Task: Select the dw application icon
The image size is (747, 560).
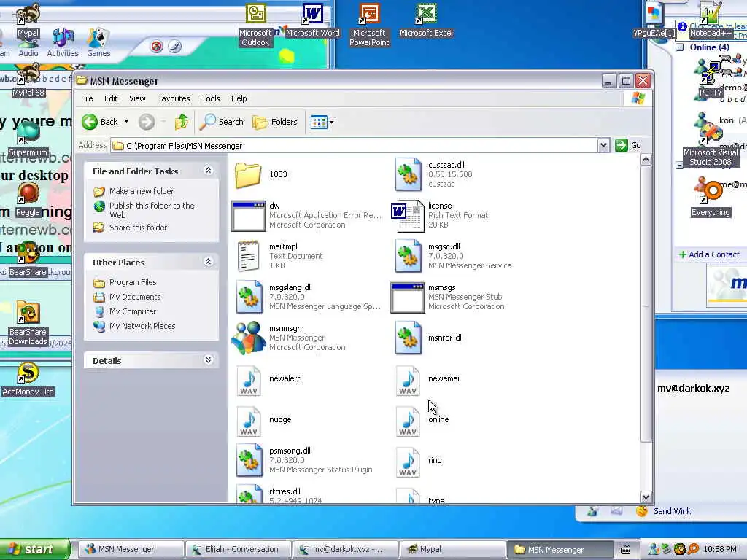Action: click(x=248, y=216)
